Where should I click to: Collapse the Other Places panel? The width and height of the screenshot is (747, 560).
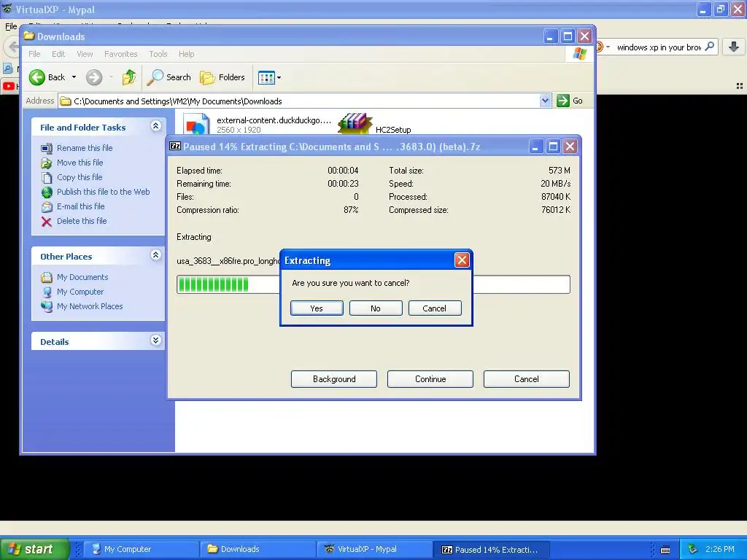tap(156, 254)
